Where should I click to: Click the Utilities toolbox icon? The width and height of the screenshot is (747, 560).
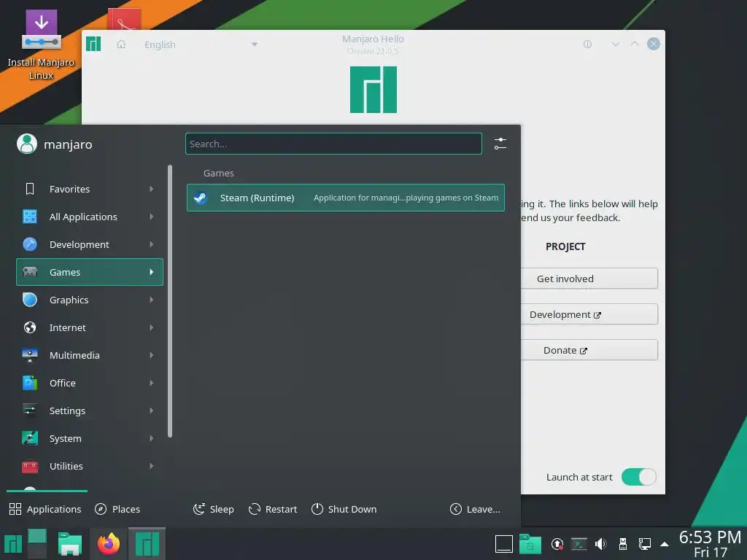[30, 466]
